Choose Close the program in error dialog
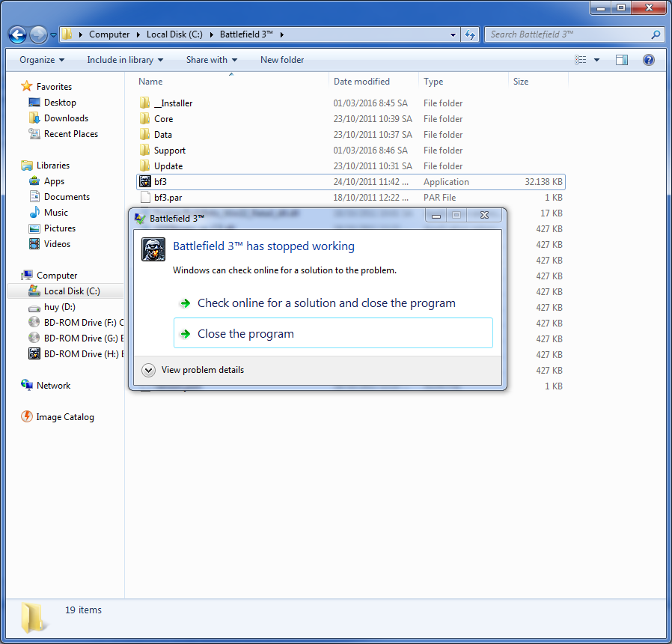 [x=333, y=333]
